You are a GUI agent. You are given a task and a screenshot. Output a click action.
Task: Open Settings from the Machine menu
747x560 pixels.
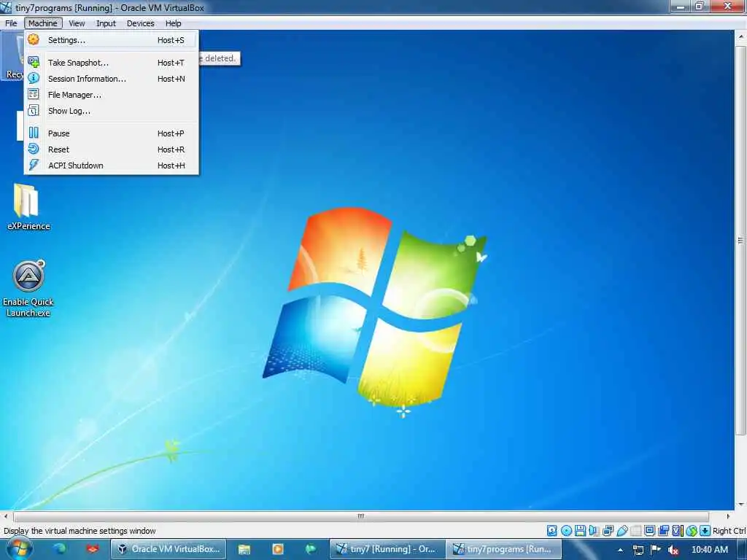coord(111,40)
